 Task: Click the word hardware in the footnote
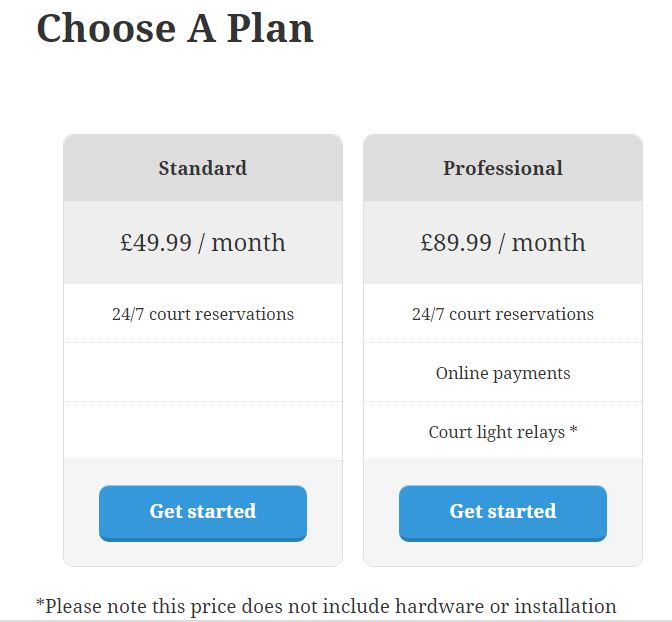pyautogui.click(x=439, y=607)
